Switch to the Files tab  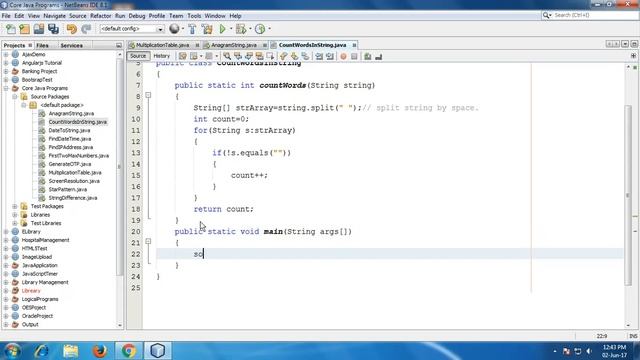pos(42,45)
